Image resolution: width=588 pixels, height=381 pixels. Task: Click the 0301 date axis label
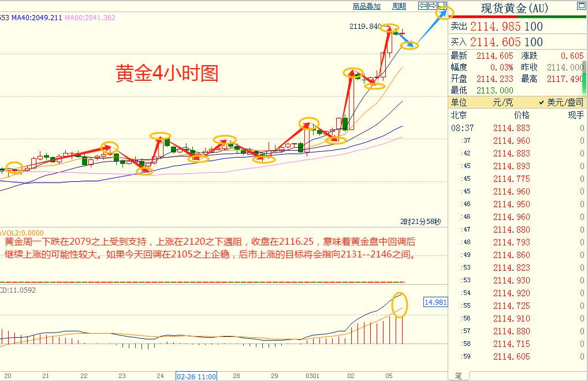tap(312, 376)
